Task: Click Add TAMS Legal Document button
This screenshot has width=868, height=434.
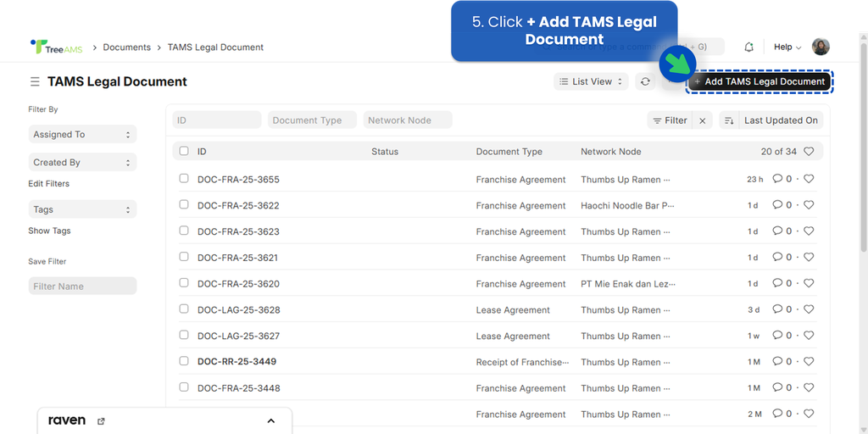Action: (759, 81)
